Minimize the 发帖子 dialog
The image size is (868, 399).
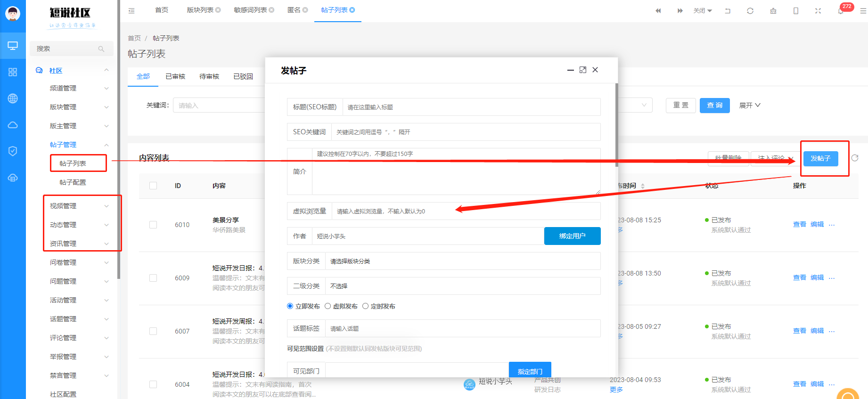click(571, 70)
